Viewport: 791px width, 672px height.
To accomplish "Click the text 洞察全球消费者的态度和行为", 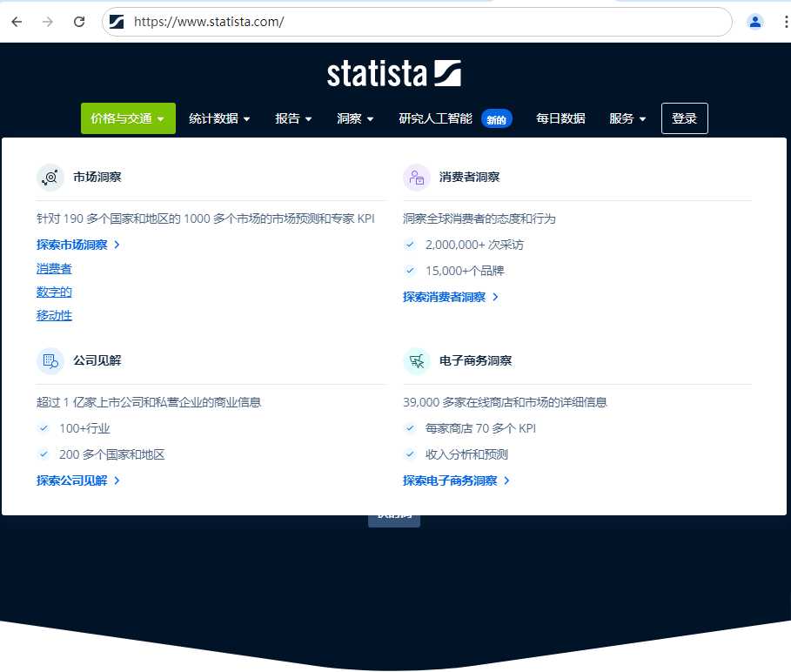I will point(479,218).
